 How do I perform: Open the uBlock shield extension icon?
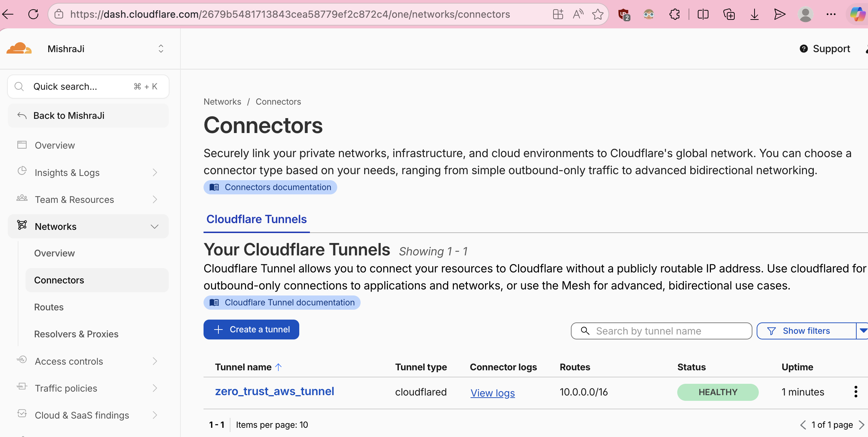click(624, 15)
